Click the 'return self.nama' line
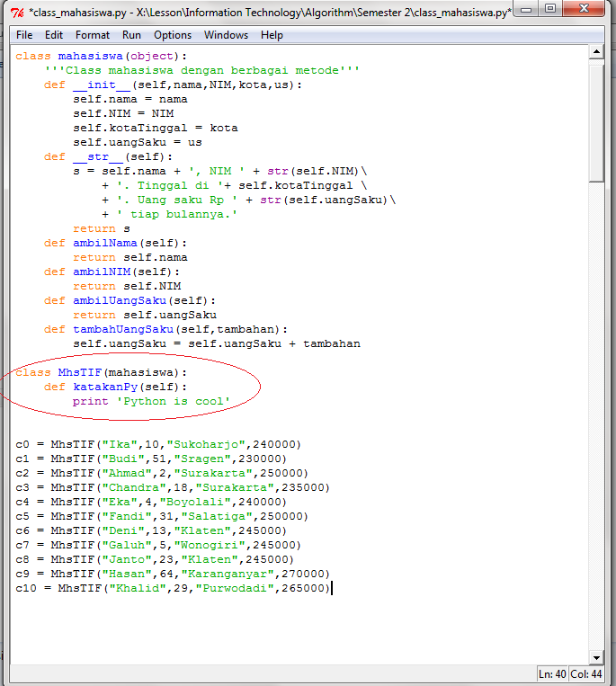 pos(130,258)
